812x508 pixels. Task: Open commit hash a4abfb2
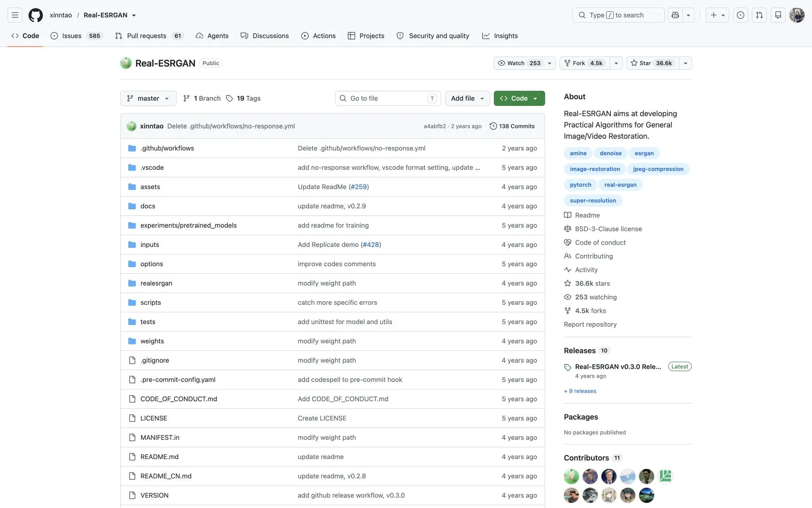coord(435,126)
